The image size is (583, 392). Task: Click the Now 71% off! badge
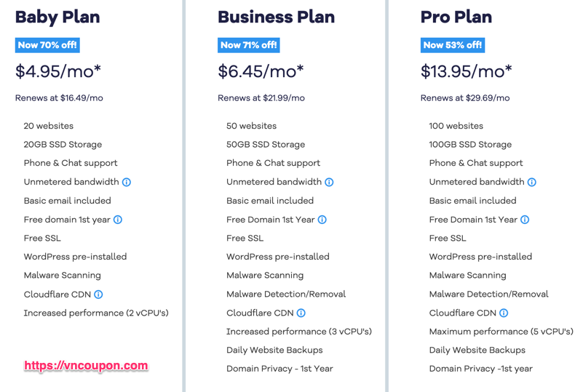[249, 45]
